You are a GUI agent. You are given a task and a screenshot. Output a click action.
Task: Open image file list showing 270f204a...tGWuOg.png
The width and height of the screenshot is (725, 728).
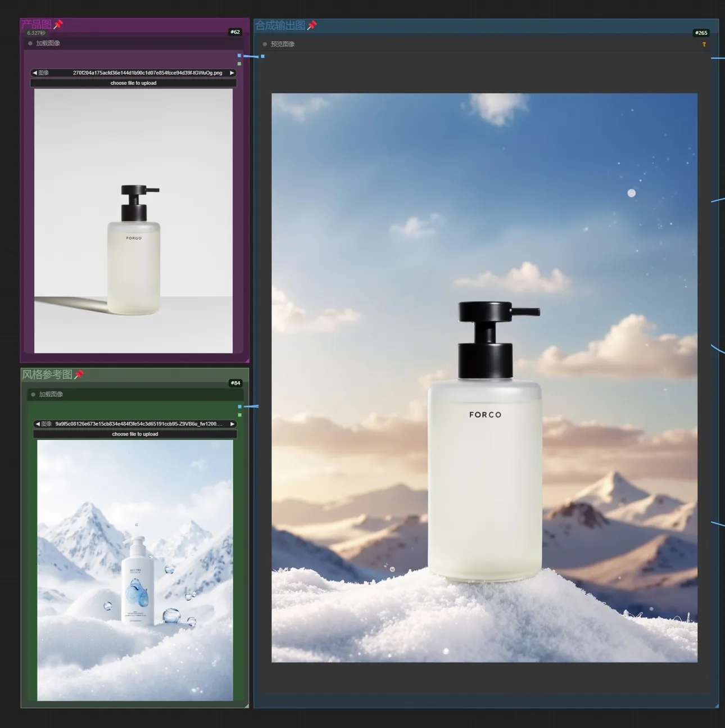tap(133, 73)
